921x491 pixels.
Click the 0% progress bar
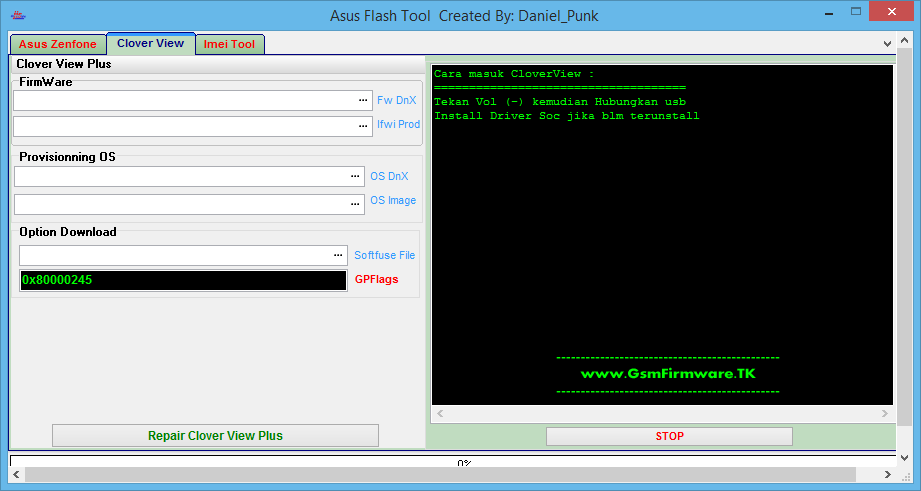click(x=452, y=461)
